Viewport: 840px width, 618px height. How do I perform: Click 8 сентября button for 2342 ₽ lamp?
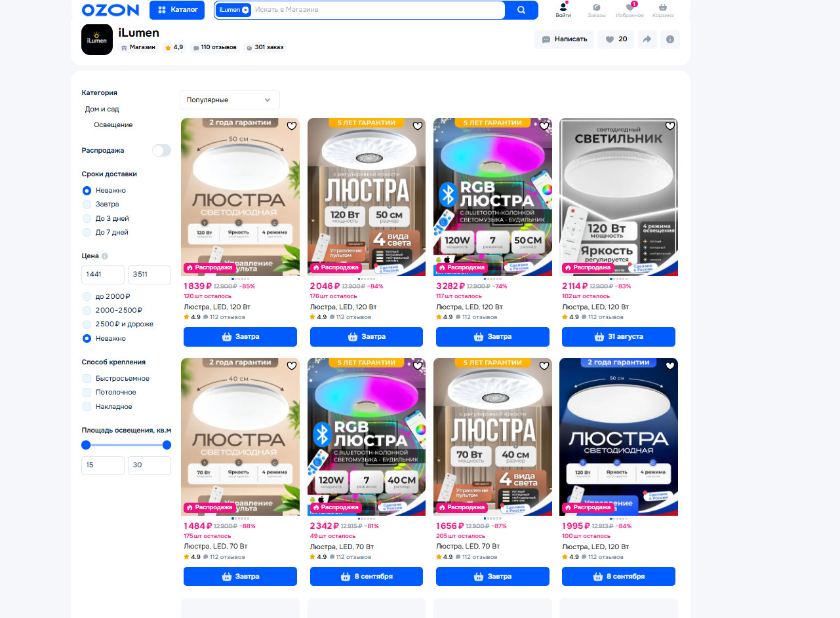(x=367, y=577)
